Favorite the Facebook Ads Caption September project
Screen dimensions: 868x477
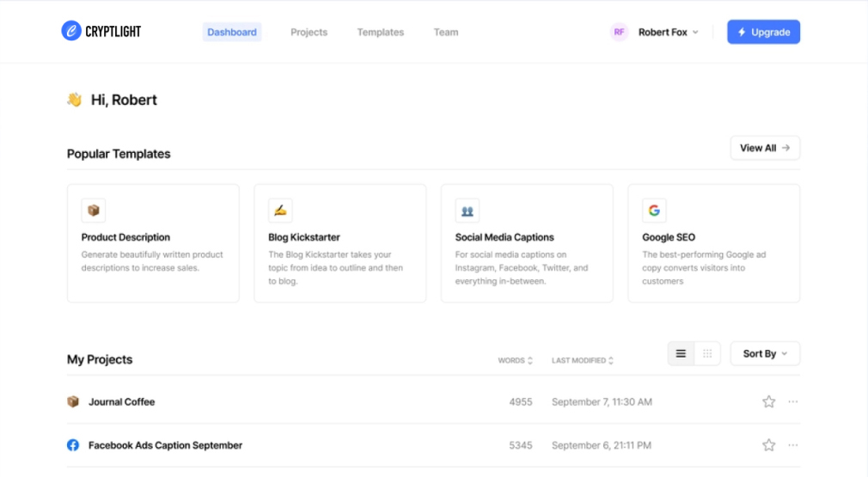point(768,445)
